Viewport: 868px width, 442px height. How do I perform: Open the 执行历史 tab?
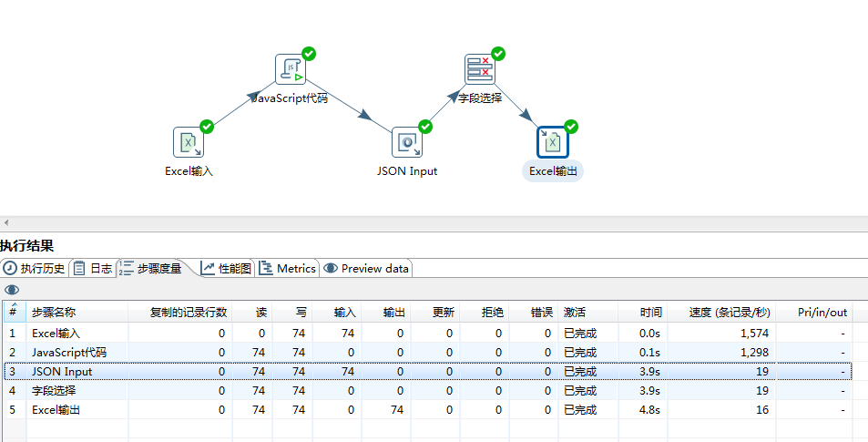pyautogui.click(x=35, y=268)
